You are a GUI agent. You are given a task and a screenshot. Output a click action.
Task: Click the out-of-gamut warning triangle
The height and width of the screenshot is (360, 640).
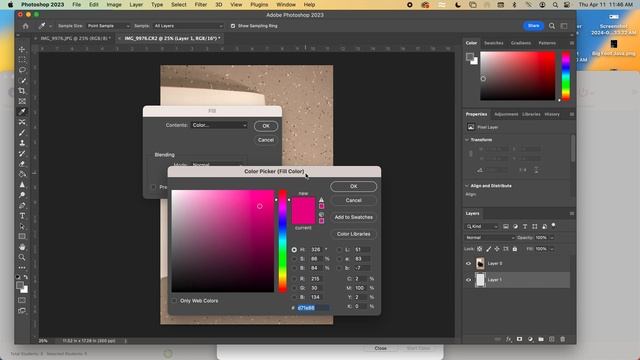tap(321, 200)
